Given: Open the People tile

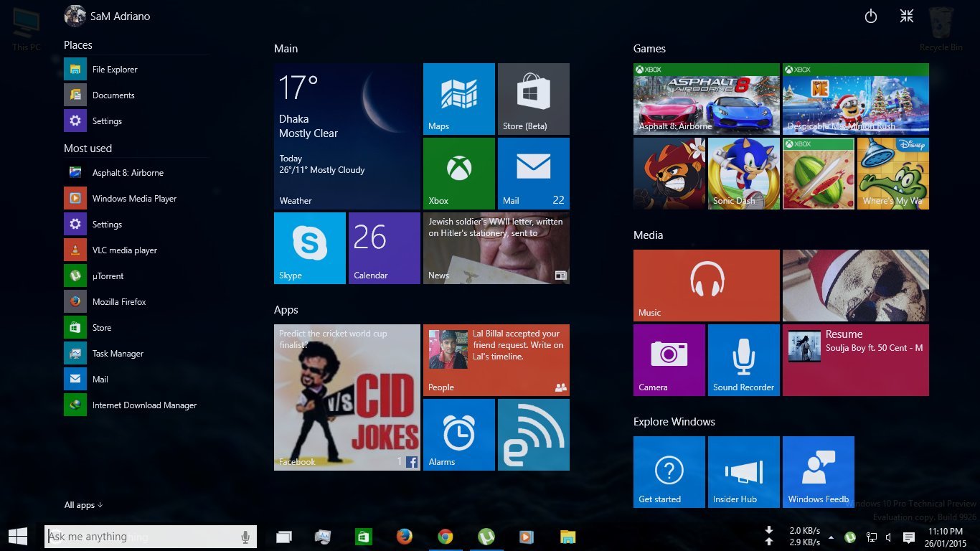Looking at the screenshot, I should click(x=496, y=360).
